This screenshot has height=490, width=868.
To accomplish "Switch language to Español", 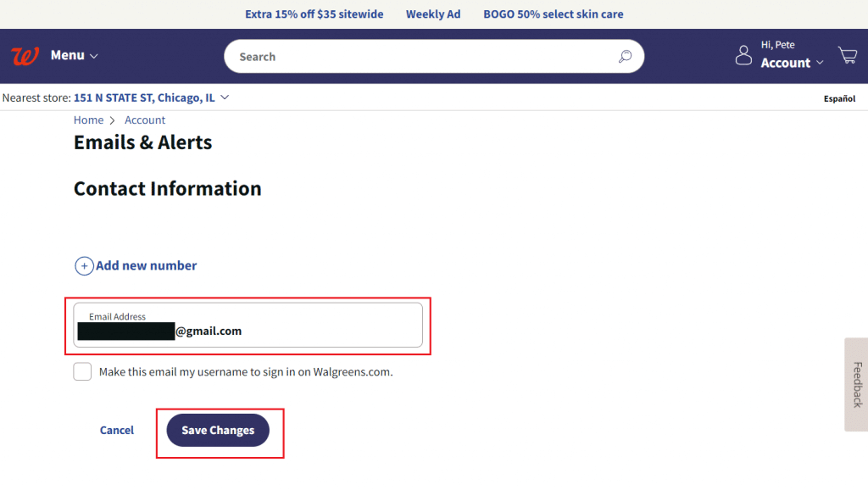I will pos(839,99).
